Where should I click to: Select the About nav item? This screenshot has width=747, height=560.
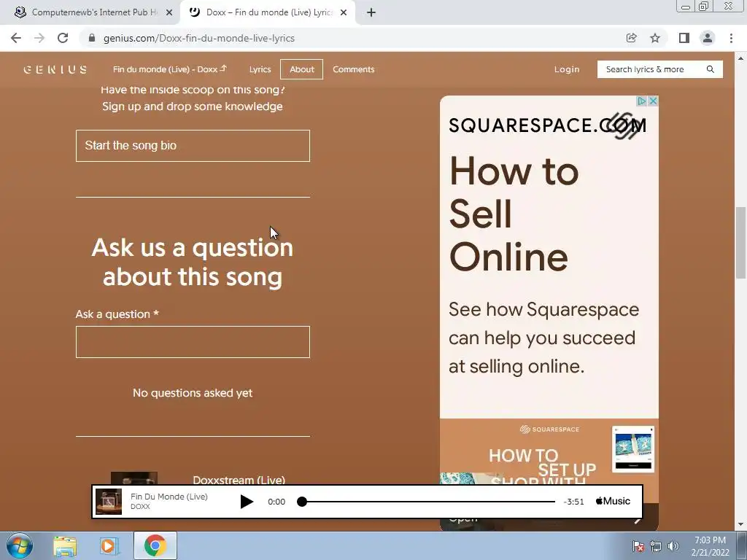tap(301, 69)
